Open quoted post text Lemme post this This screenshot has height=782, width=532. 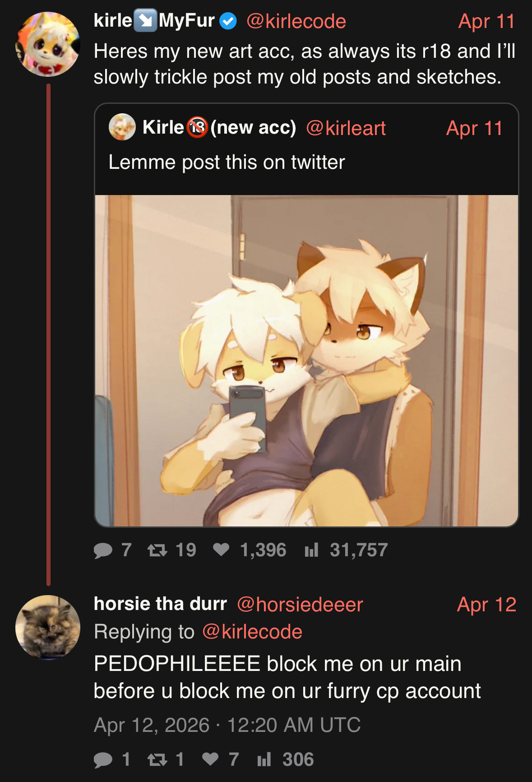coord(227,162)
